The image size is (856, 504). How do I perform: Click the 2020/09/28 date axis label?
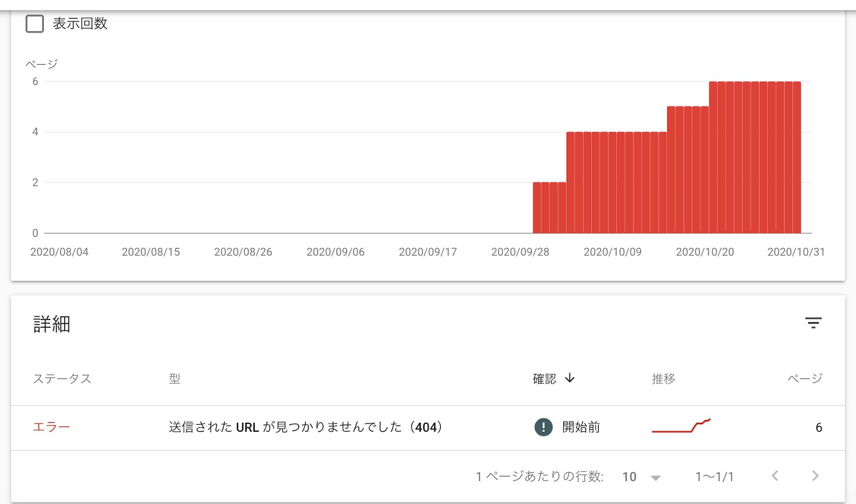[520, 252]
